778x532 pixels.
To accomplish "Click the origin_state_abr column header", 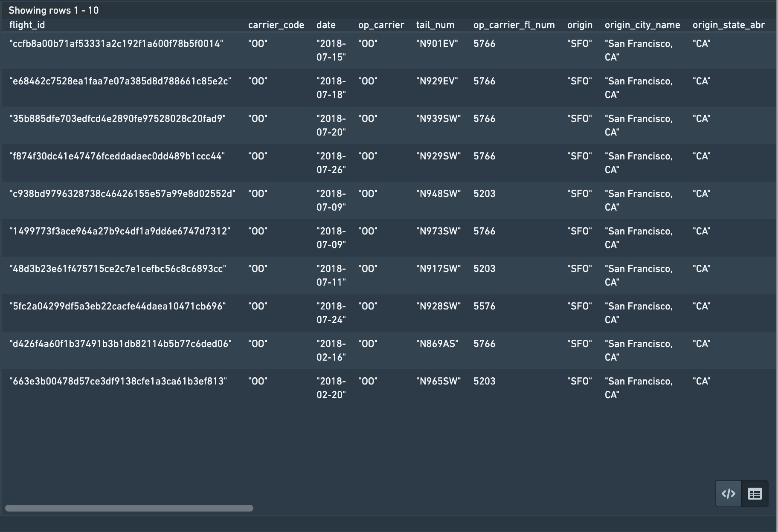I will coord(729,25).
